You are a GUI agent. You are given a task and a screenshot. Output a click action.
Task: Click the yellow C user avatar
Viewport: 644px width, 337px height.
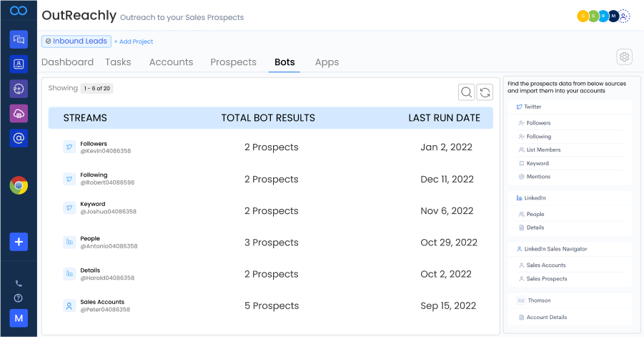[583, 16]
